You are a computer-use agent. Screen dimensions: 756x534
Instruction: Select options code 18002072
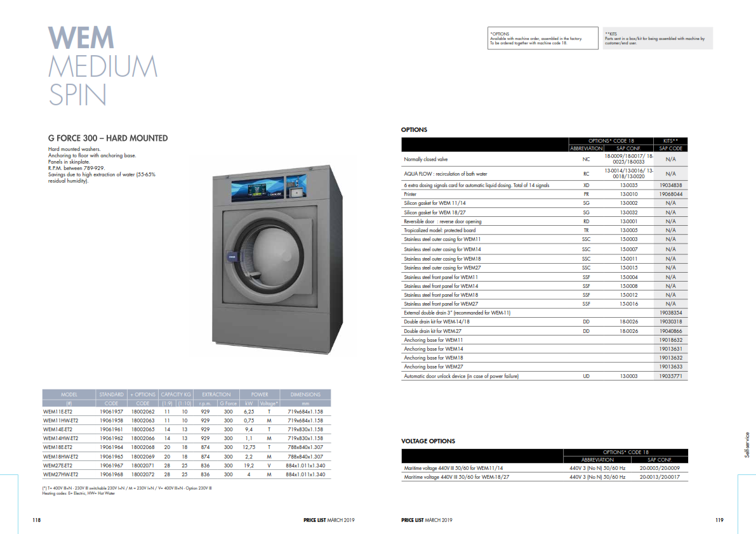point(143,474)
